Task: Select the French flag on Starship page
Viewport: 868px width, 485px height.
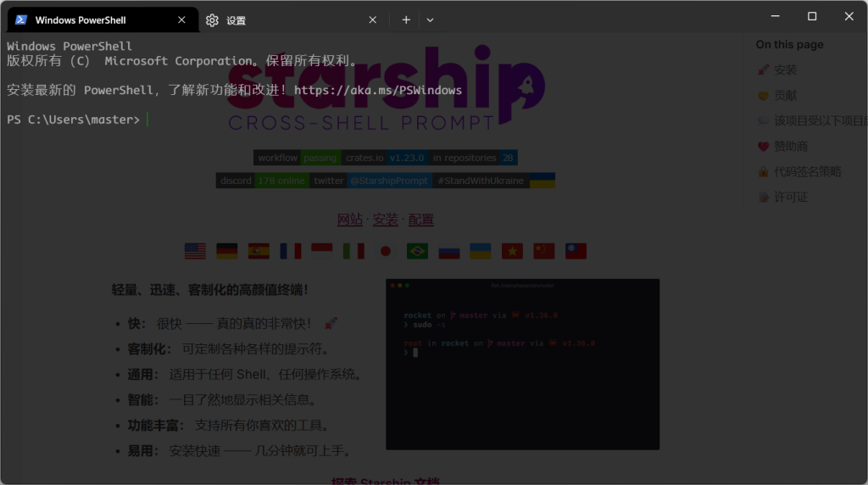Action: [x=291, y=251]
